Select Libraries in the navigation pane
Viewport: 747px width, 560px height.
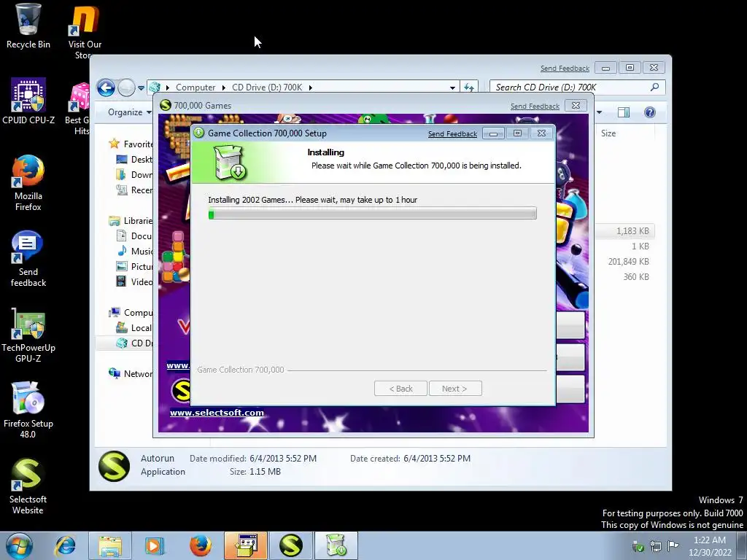click(x=131, y=220)
